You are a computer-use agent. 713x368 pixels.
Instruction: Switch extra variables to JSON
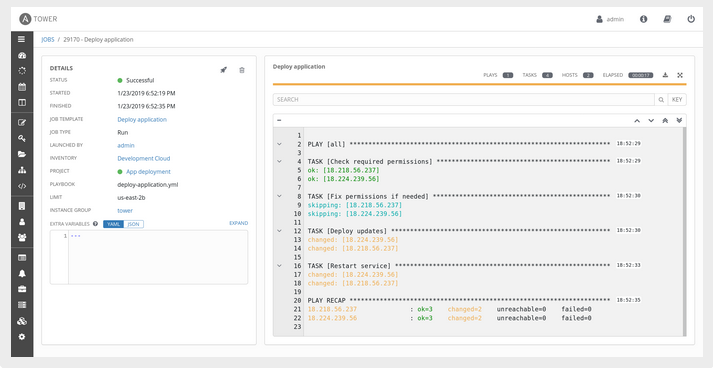point(134,224)
